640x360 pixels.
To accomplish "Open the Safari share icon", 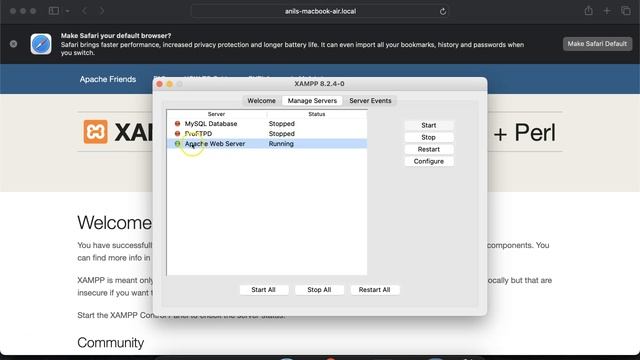I will tap(588, 11).
